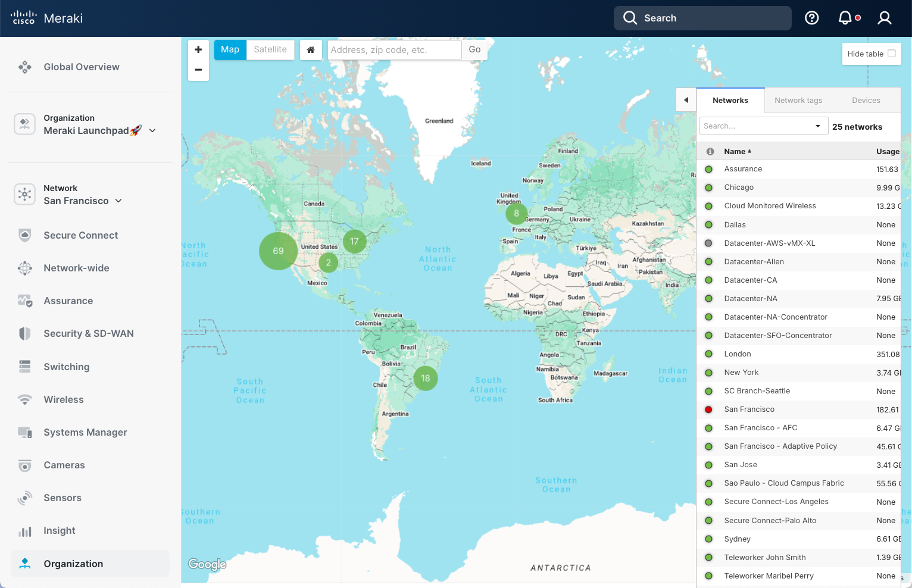Expand the Meraki Launchpad organization dropdown
Image resolution: width=912 pixels, height=588 pixels.
tap(153, 130)
